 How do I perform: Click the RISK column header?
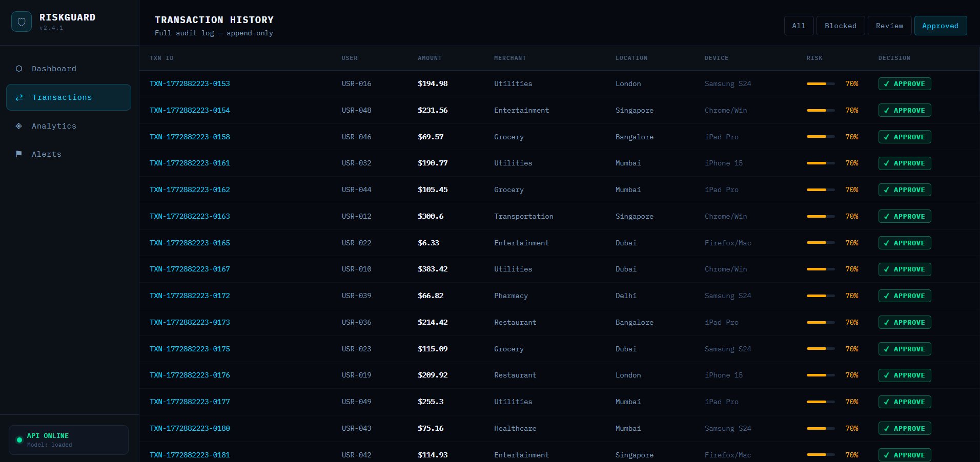(x=814, y=58)
